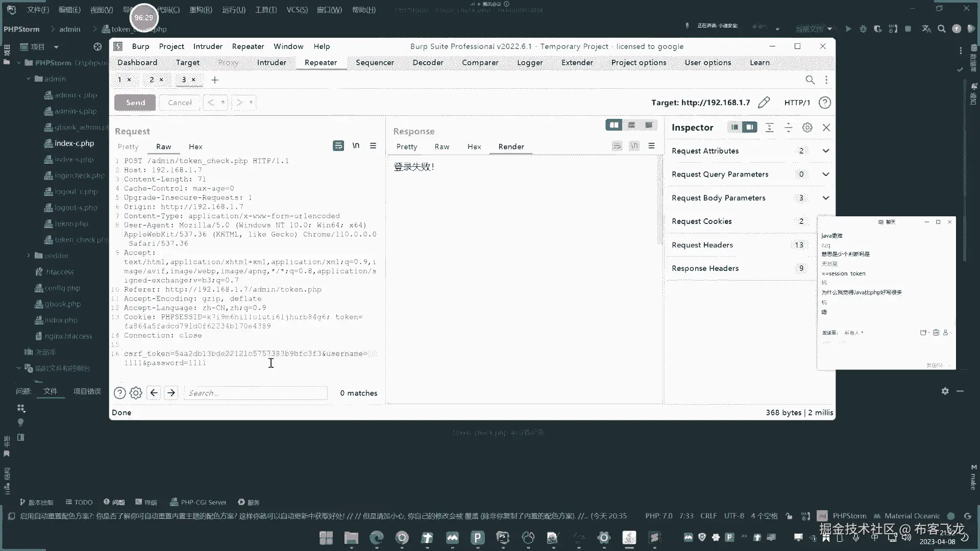This screenshot has width=980, height=551.
Task: Switch request view to Hex tab
Action: [x=195, y=146]
